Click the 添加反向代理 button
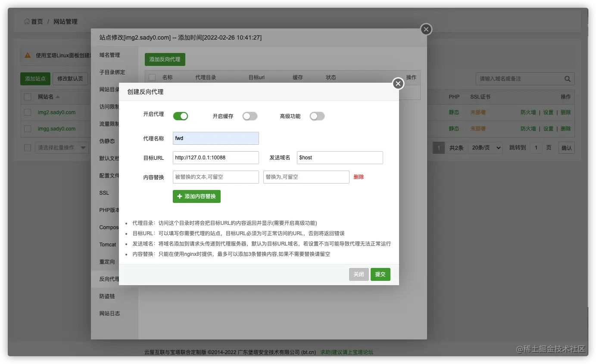Viewport: 596px width, 364px height. 165,59
